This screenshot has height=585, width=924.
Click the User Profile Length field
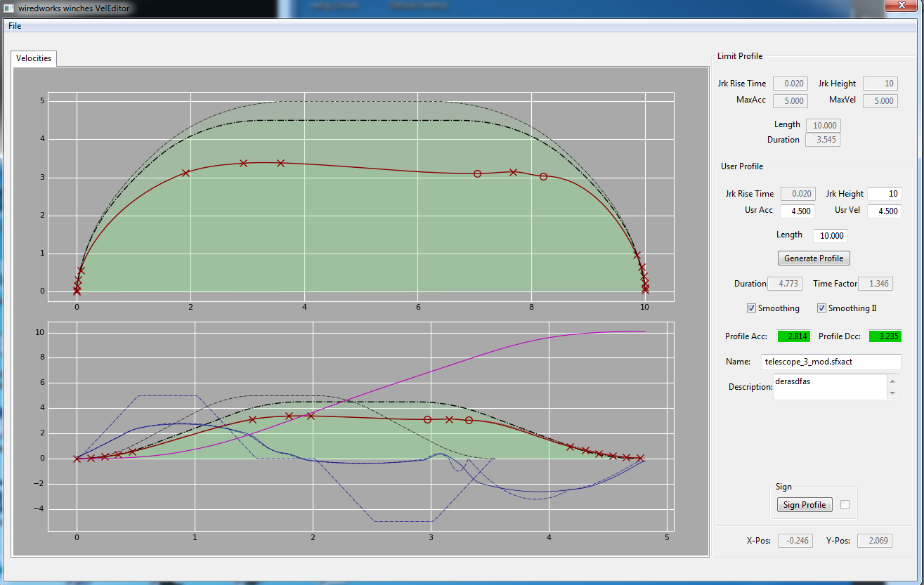coord(830,235)
